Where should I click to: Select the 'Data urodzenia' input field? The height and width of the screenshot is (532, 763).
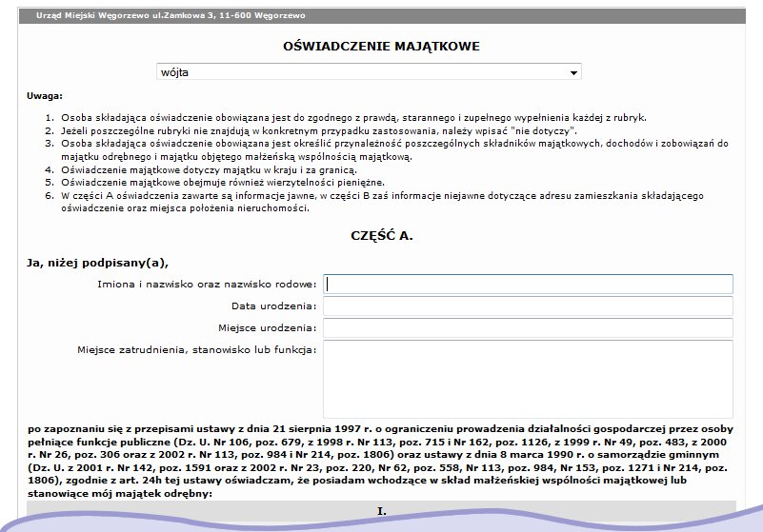click(528, 305)
